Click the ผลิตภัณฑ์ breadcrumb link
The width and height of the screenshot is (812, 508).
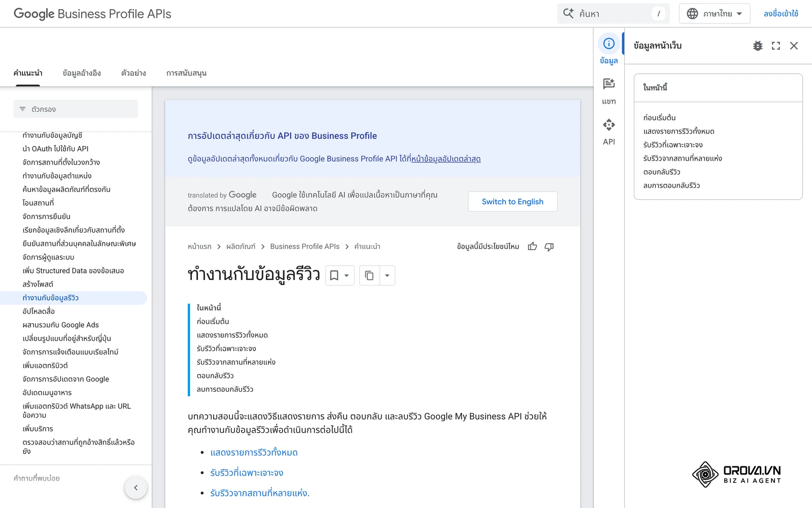click(x=241, y=246)
